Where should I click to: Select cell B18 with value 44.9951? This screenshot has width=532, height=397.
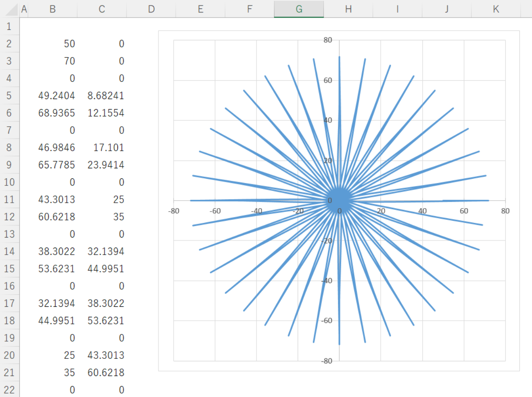[52, 321]
